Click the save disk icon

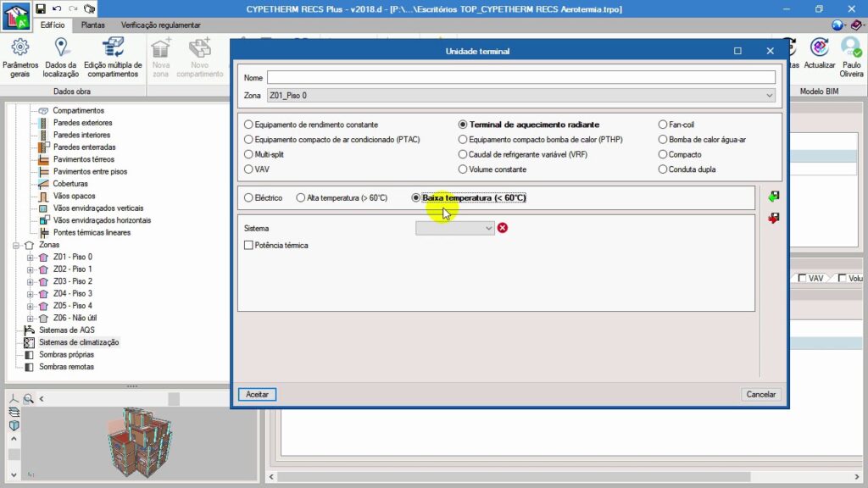click(x=41, y=8)
